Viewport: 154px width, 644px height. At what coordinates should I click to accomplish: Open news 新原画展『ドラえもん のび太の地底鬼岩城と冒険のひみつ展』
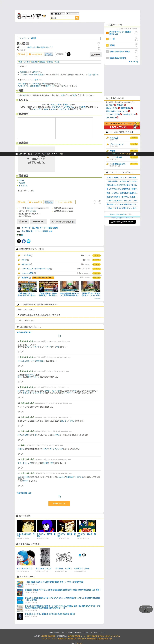coord(62,590)
